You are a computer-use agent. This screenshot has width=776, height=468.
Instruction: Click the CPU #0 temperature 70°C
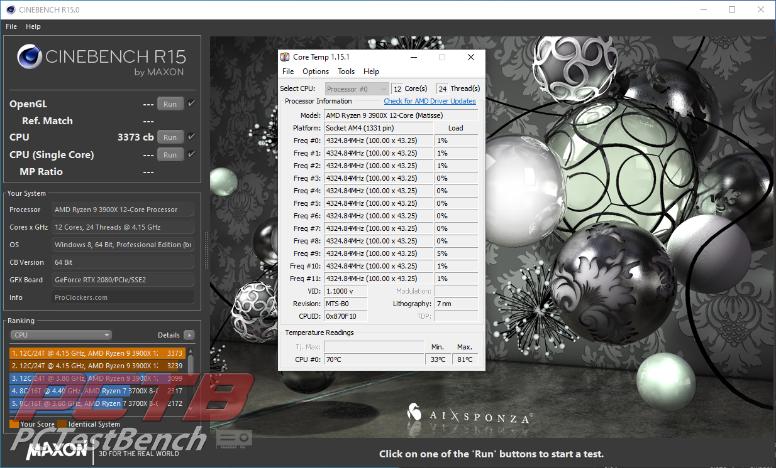374,359
